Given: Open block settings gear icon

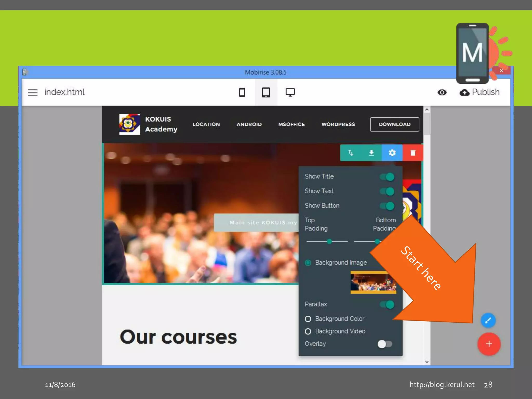Looking at the screenshot, I should point(392,153).
